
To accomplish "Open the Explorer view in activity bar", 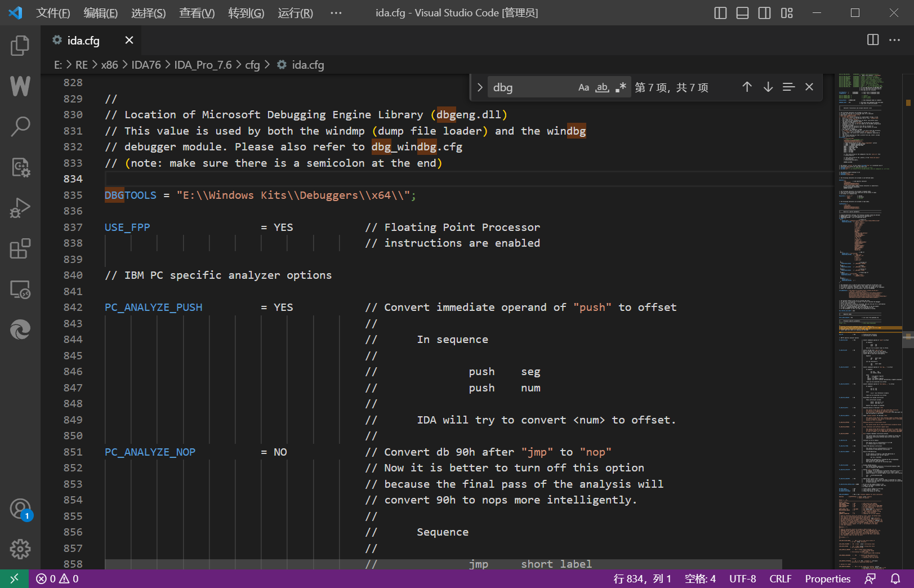I will pyautogui.click(x=20, y=46).
